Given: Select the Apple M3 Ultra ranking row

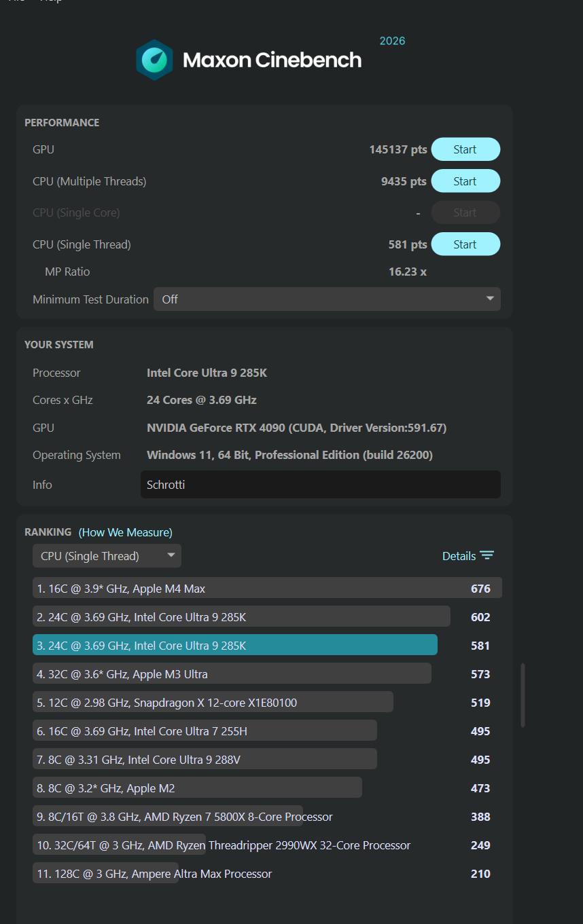Looking at the screenshot, I should tap(267, 674).
